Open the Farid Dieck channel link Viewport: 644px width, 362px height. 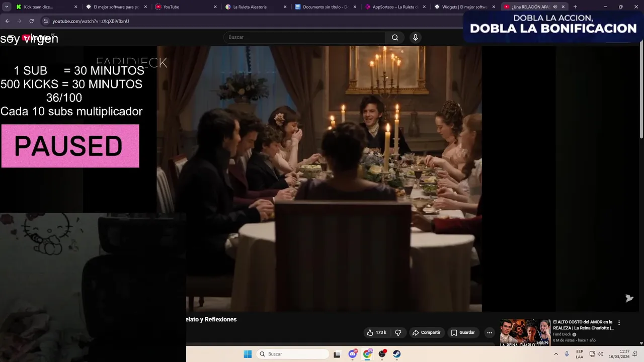click(x=562, y=334)
